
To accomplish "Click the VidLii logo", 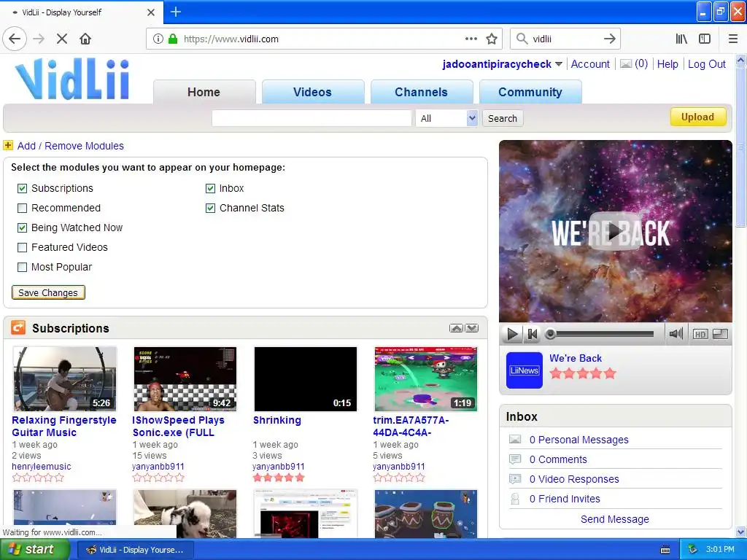I will (72, 79).
